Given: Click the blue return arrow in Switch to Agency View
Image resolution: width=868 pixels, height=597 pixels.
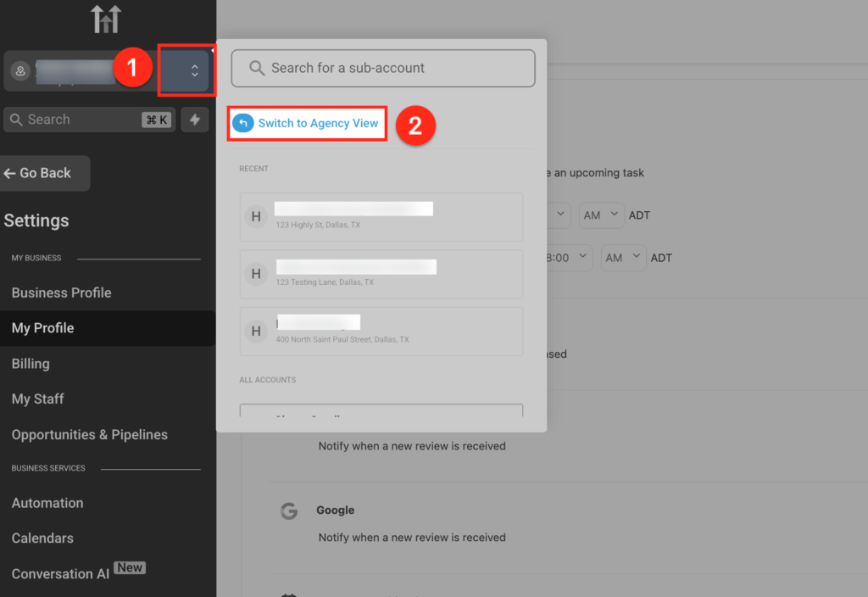Looking at the screenshot, I should (242, 123).
